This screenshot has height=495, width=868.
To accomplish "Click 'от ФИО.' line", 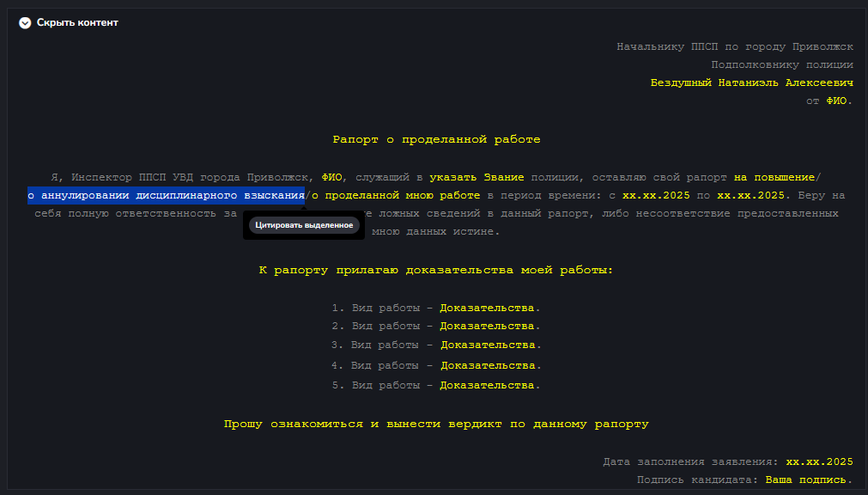I will coord(829,101).
